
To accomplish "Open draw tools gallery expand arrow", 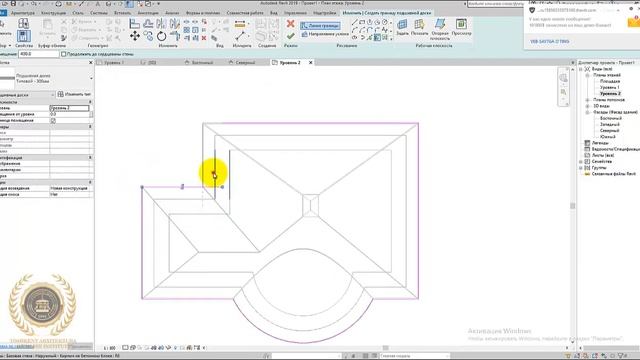I will pos(391,39).
